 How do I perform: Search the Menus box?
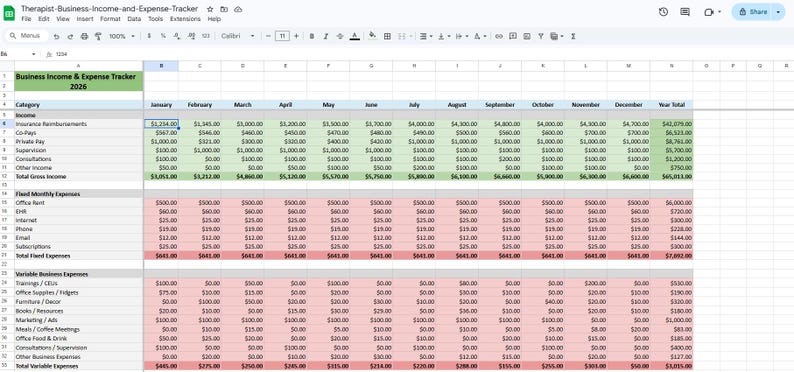click(x=26, y=36)
